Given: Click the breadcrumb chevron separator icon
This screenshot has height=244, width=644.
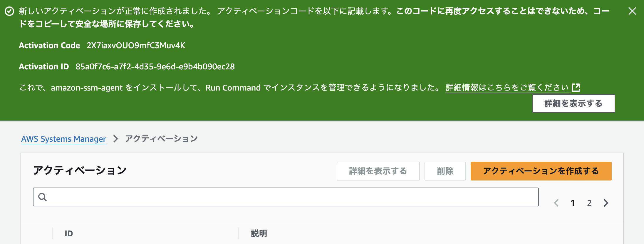Looking at the screenshot, I should (116, 138).
